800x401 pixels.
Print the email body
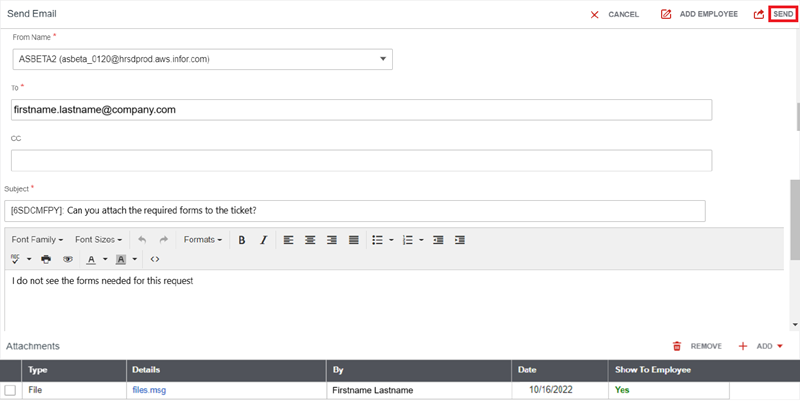click(x=46, y=259)
